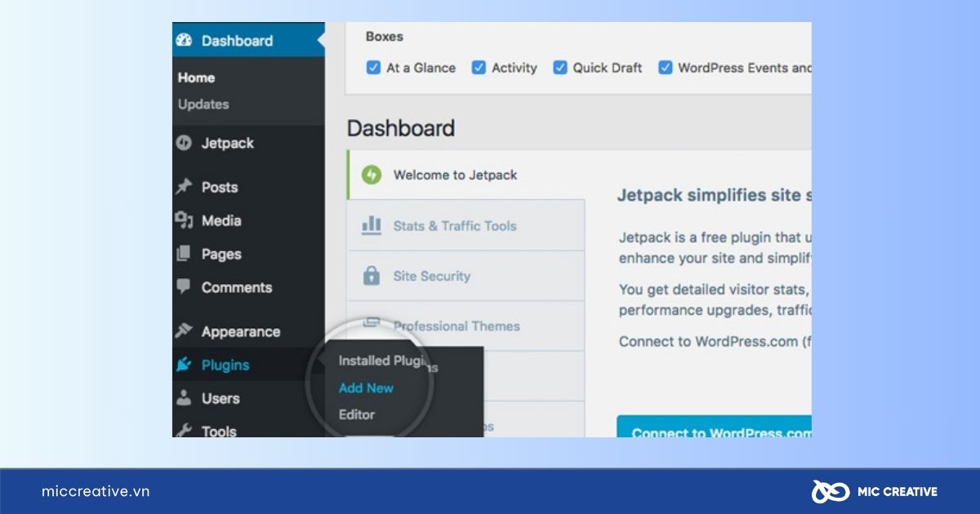Click the Boxes label in Screen Options
Screen dimensions: 980x514
(384, 36)
